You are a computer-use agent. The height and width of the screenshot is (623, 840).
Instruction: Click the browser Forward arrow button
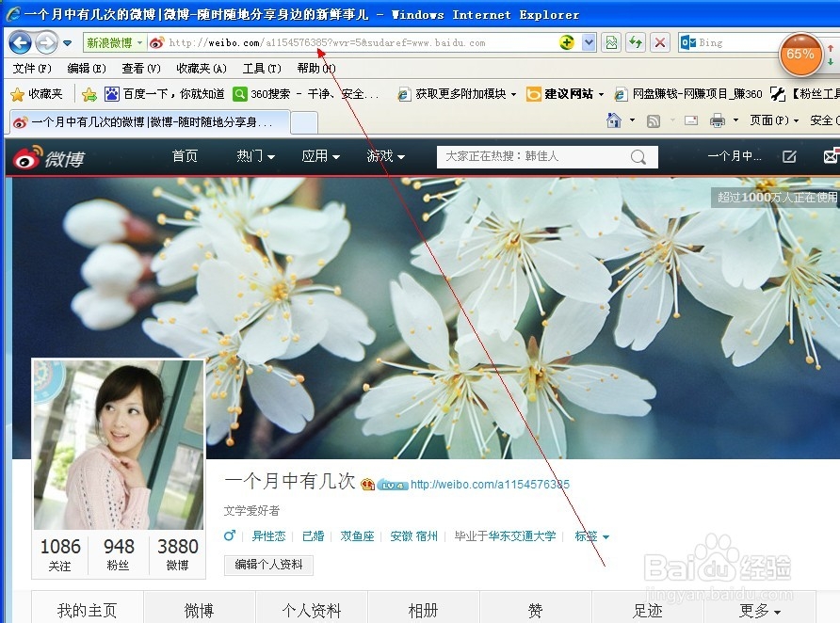pyautogui.click(x=46, y=42)
